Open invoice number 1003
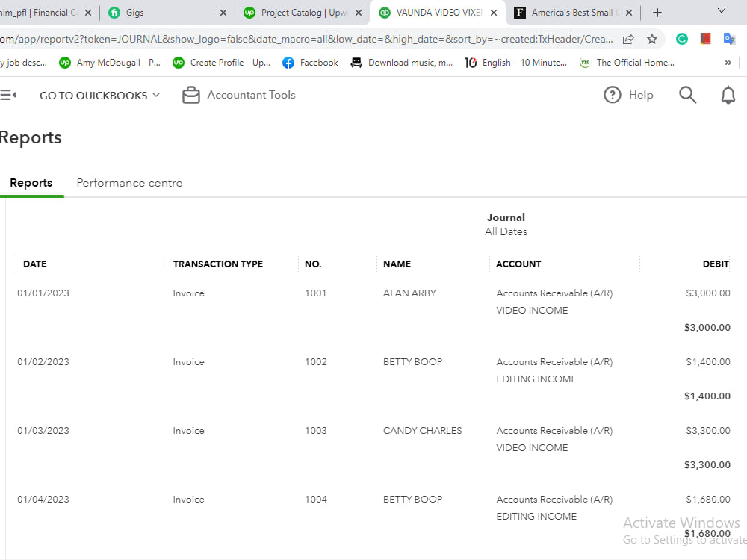747x560 pixels. (x=316, y=431)
